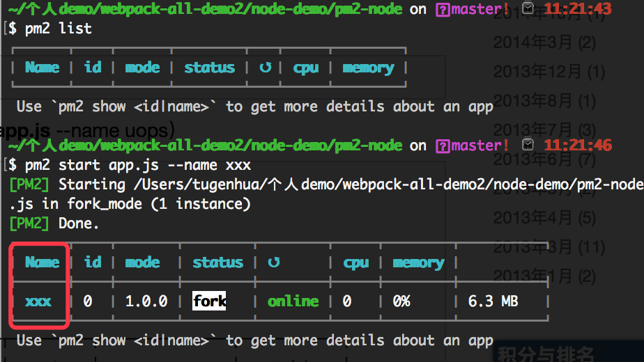
Task: Click the 'Name' header in second table
Action: 43,262
